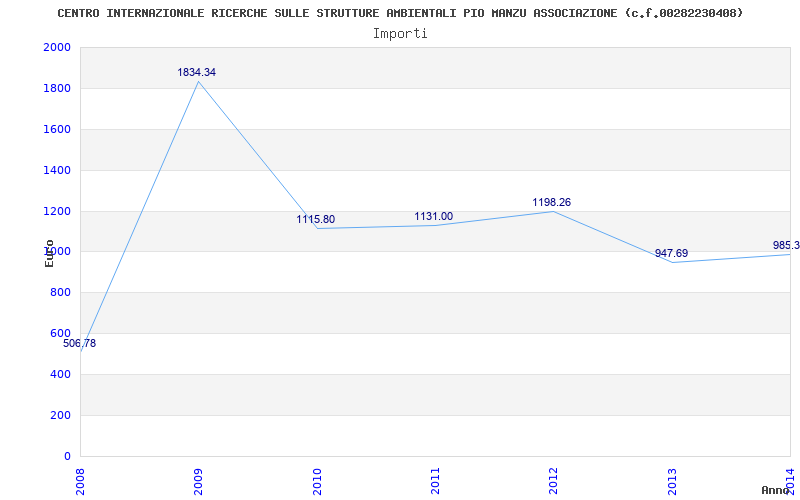Click the chart subtitle Importi
The image size is (800, 500).
[x=400, y=34]
